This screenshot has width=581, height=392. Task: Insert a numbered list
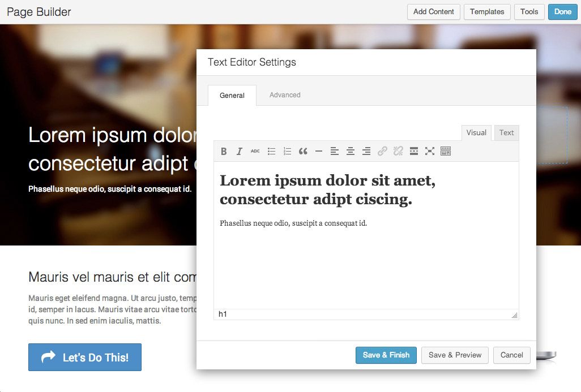point(287,151)
